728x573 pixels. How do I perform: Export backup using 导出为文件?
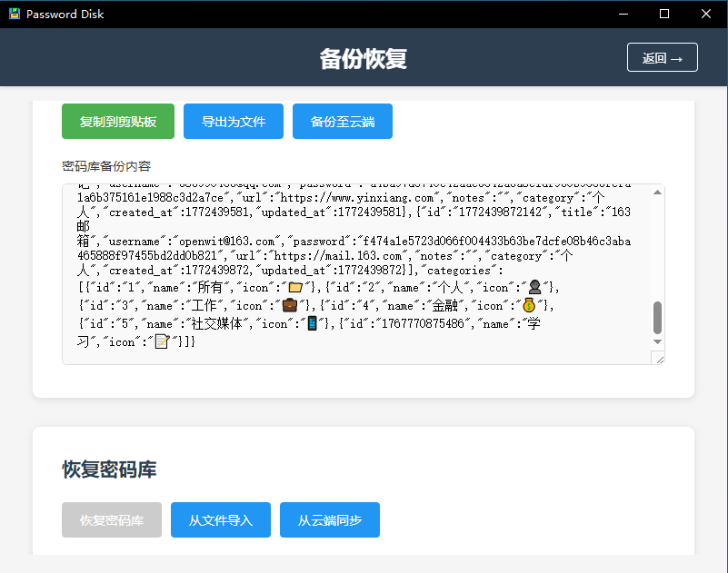pyautogui.click(x=234, y=122)
